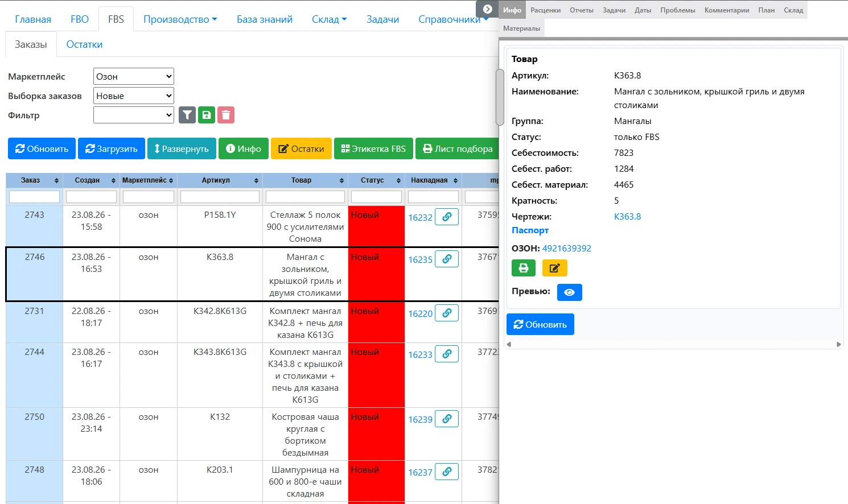Collapse side panel with arrow circle icon
The image size is (848, 504).
pyautogui.click(x=488, y=9)
